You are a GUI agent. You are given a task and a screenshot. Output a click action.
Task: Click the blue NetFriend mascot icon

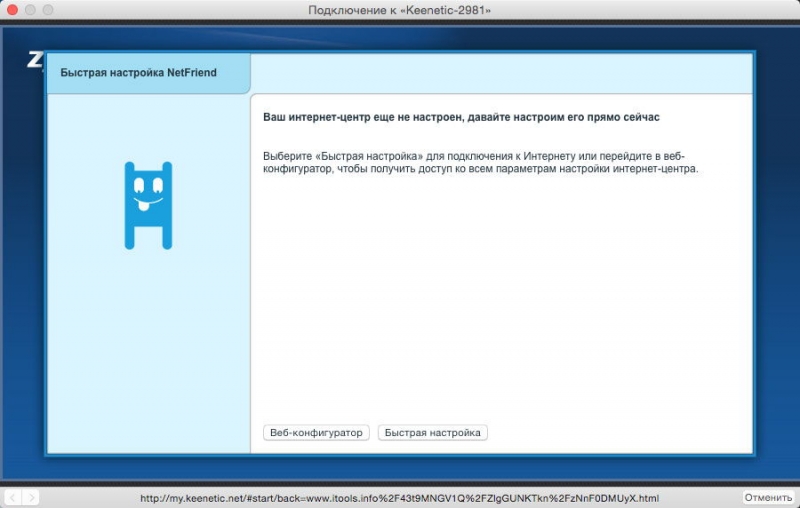coord(148,206)
